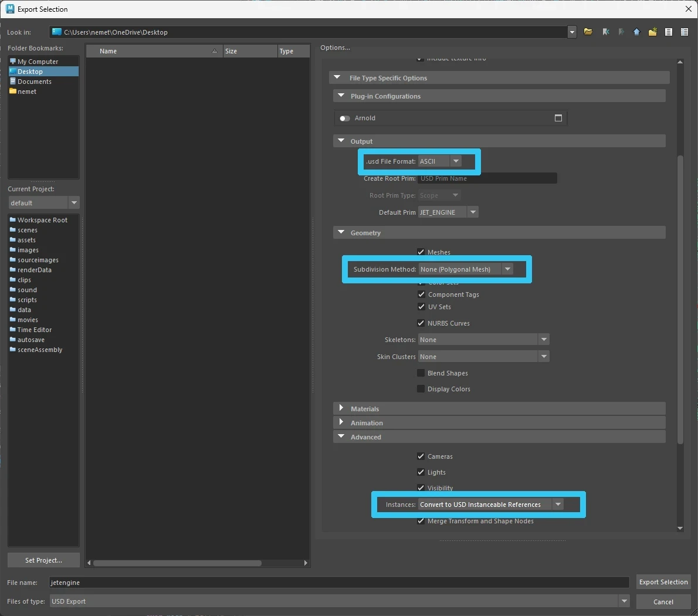The width and height of the screenshot is (698, 616).
Task: Switch to detailed view via toolbar icon
Action: pyautogui.click(x=684, y=32)
